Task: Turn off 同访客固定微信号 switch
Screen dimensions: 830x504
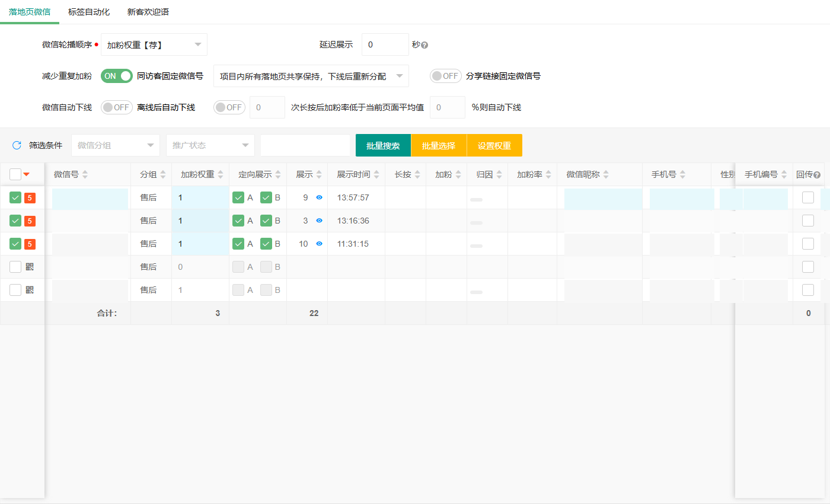Action: click(x=117, y=76)
